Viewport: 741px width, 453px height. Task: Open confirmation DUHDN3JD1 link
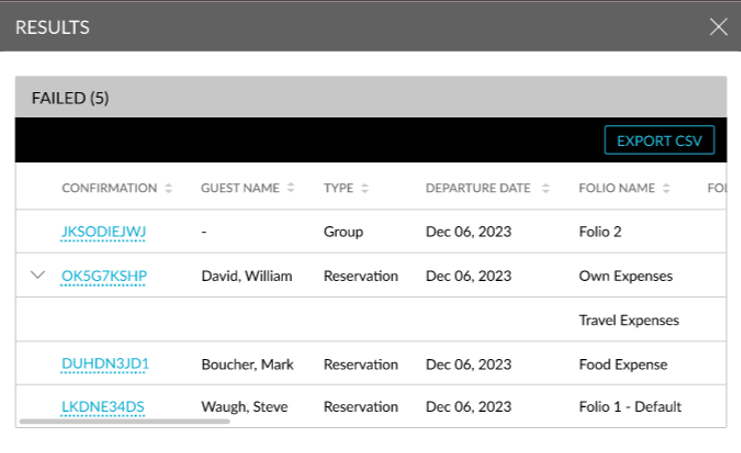(x=105, y=364)
